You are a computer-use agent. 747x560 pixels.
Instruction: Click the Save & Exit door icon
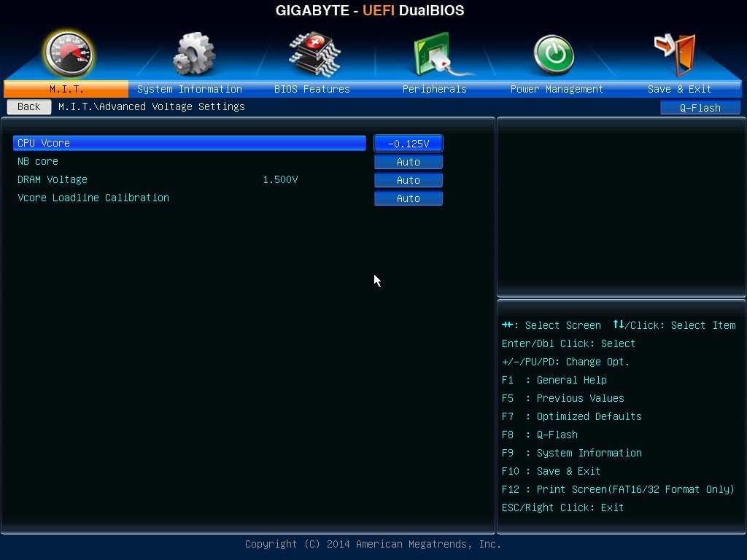[x=675, y=55]
